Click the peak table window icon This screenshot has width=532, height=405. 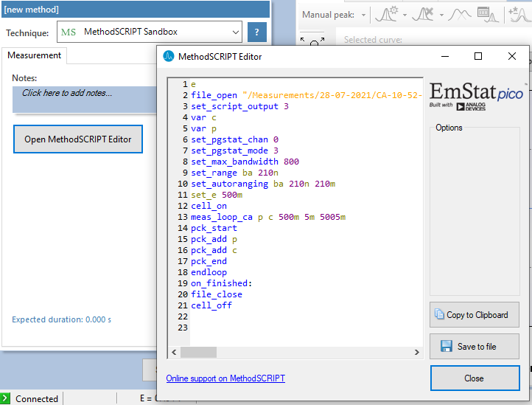point(486,14)
